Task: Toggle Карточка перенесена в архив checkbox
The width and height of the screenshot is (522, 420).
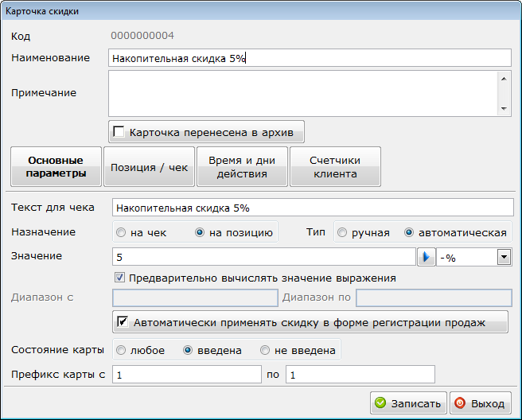Action: point(119,132)
